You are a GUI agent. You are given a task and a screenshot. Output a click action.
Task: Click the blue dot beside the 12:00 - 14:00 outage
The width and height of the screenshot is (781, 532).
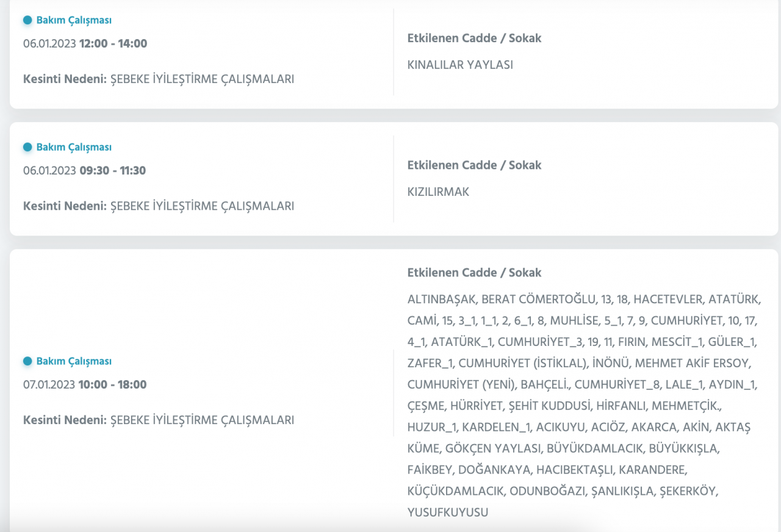pos(27,20)
